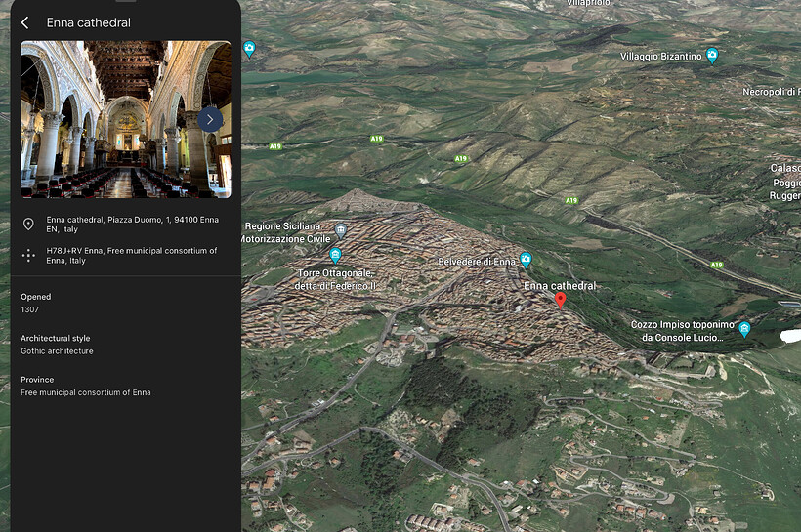Click Cozzo Impiso toponimo label
The width and height of the screenshot is (801, 532).
[x=683, y=331]
